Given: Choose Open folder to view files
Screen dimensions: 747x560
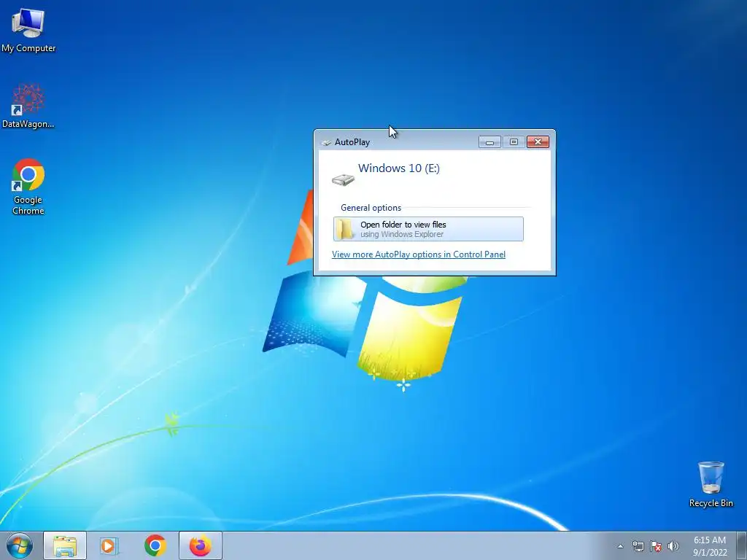Looking at the screenshot, I should pos(428,229).
